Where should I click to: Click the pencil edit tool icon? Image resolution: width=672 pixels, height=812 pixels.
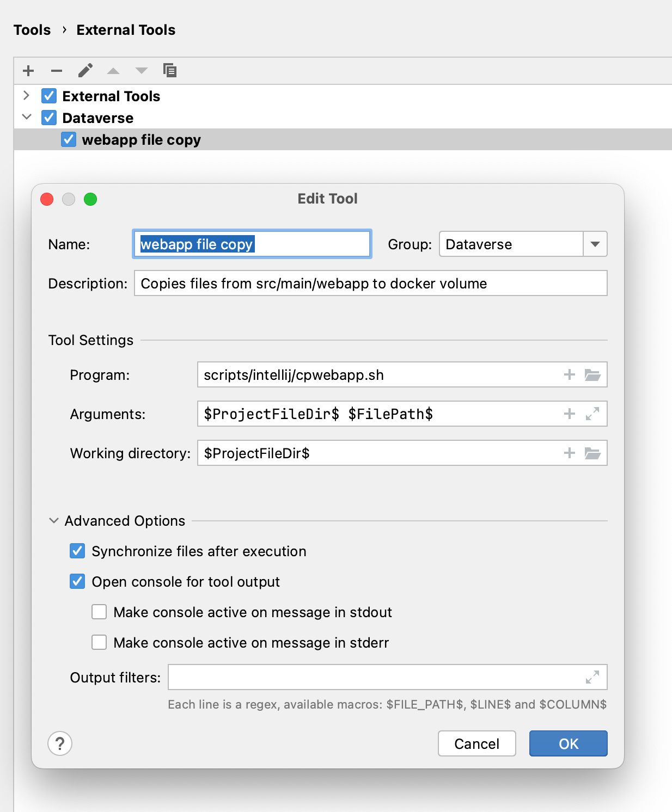[85, 71]
